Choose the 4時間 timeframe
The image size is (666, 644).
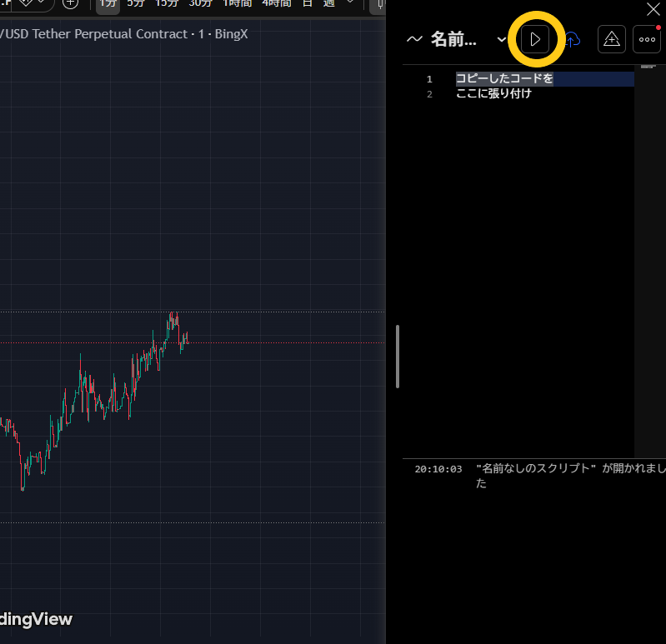276,4
